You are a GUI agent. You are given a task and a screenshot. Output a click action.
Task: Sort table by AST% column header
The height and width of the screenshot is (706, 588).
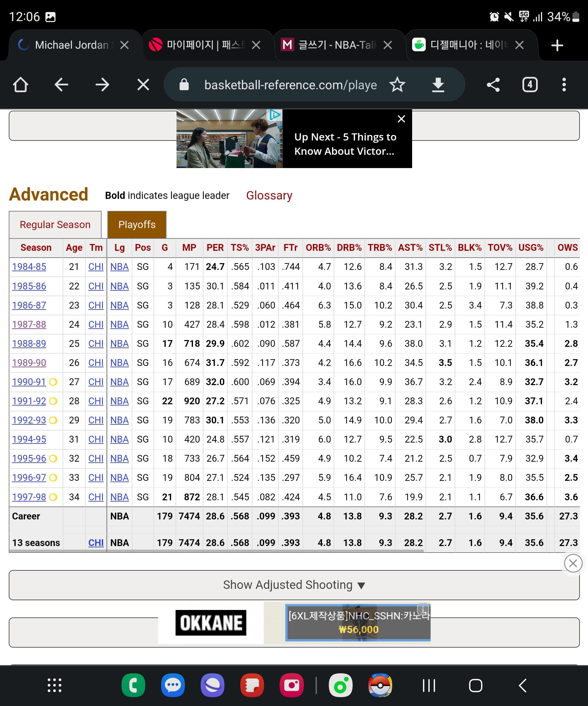point(410,248)
